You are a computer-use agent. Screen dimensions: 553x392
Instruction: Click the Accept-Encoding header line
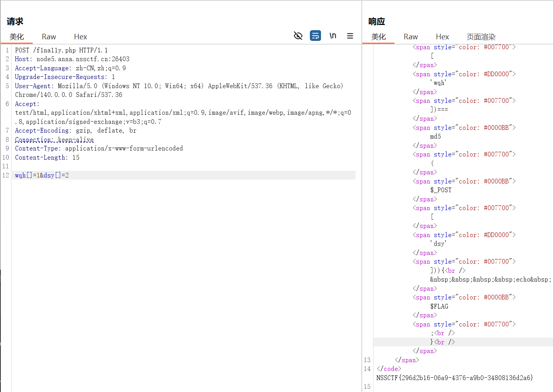click(x=75, y=130)
